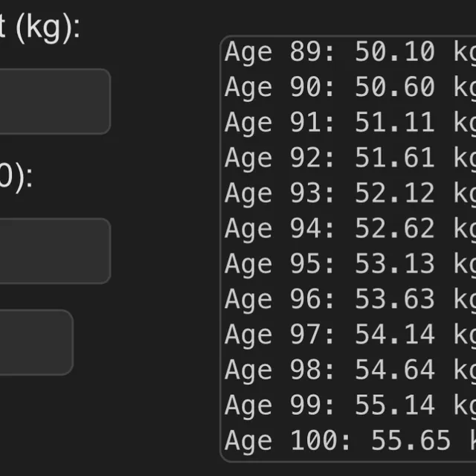Click the 50.60 value on the Age 90 line
This screenshot has height=476, width=476.
[394, 88]
